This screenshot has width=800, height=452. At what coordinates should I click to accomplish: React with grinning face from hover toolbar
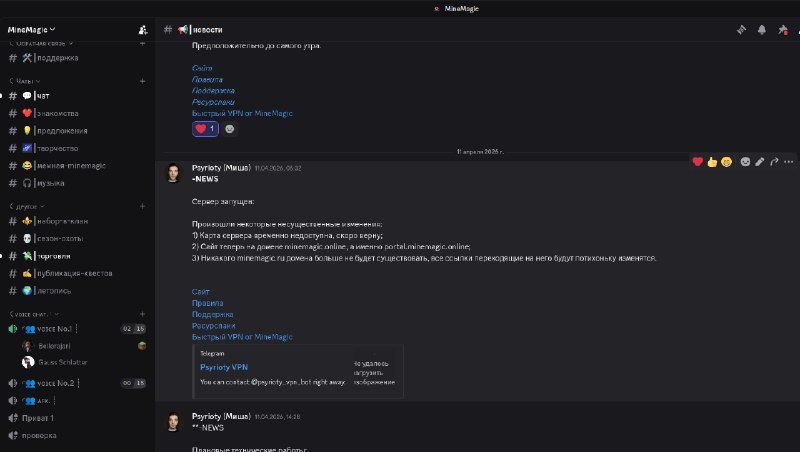pyautogui.click(x=727, y=162)
